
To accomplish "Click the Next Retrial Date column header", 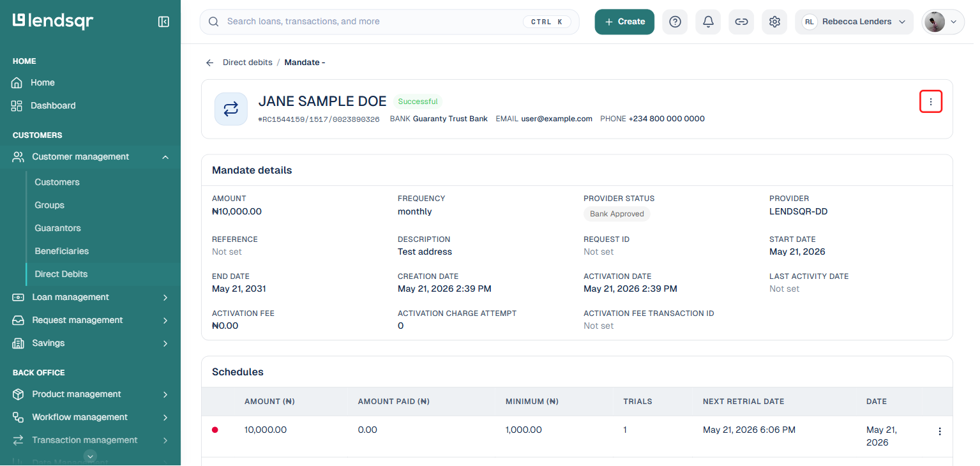I will (743, 402).
